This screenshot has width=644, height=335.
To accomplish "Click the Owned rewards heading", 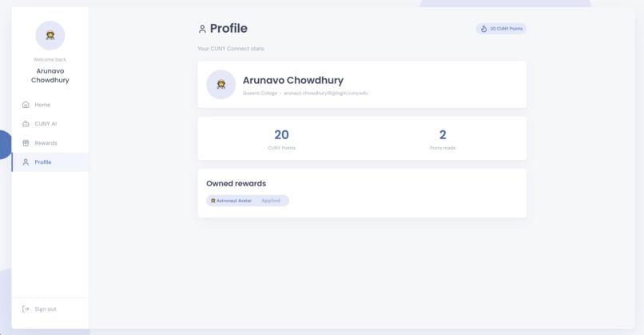I will click(x=237, y=183).
